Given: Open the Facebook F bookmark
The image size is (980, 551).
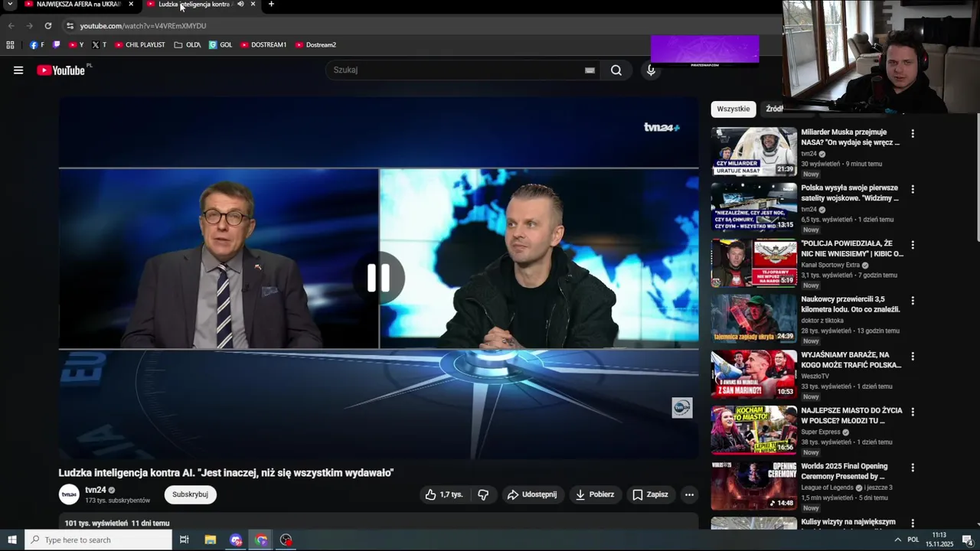Looking at the screenshot, I should [x=37, y=45].
